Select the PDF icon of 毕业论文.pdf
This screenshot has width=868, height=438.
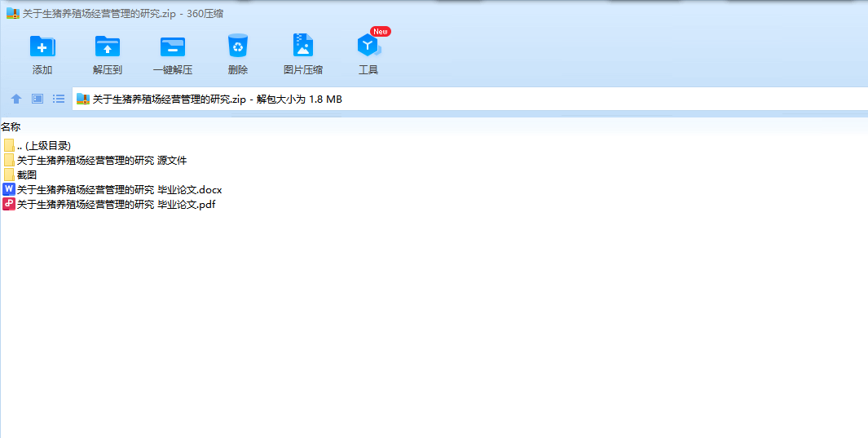(x=8, y=204)
